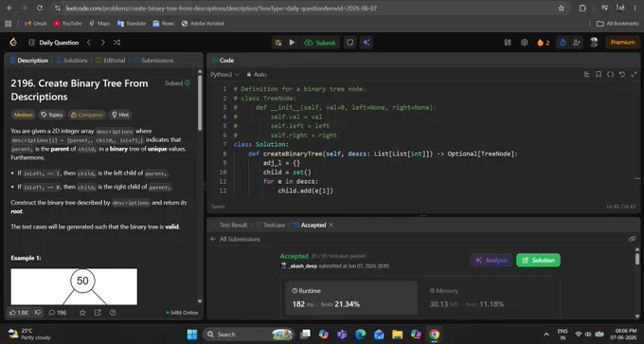Bookmark the code using editor bookmark icon
The image size is (644, 344).
(x=599, y=74)
